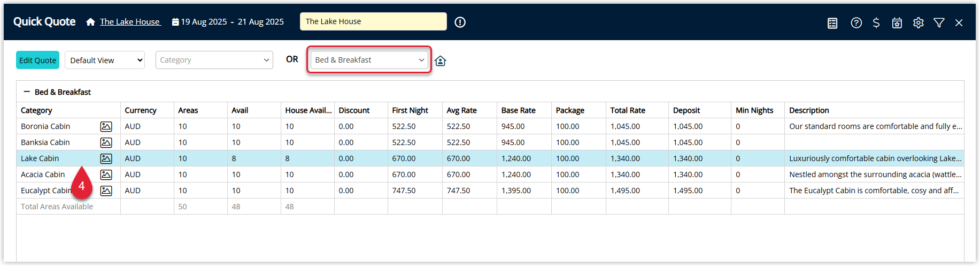Screen dimensions: 980x266
Task: Select the Lake Cabin row name
Action: [40, 158]
